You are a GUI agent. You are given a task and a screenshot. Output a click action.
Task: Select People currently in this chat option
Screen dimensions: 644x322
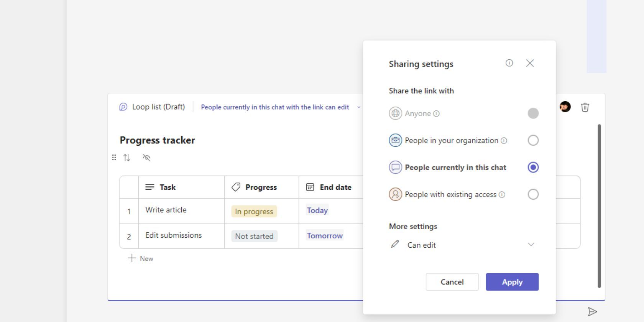click(533, 168)
